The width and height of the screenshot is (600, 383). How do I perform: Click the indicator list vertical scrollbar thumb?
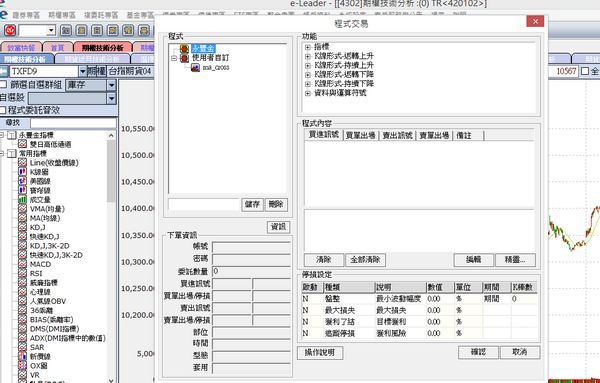point(111,170)
